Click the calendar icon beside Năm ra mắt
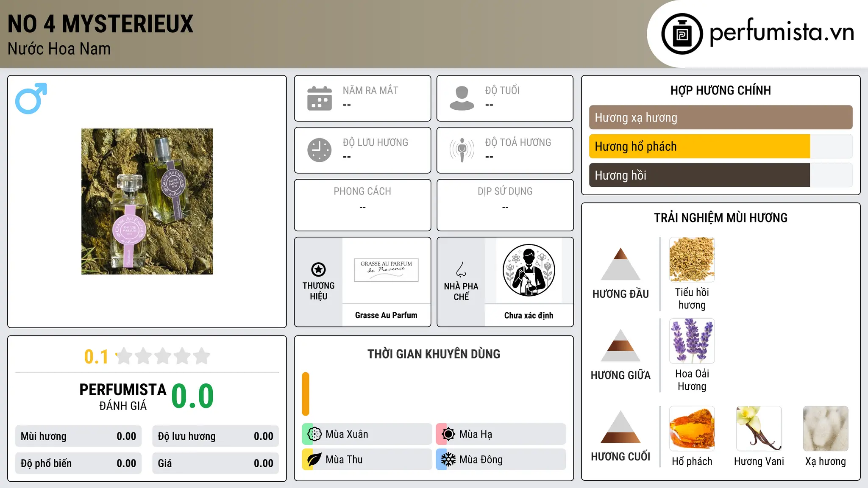This screenshot has width=868, height=488. coord(320,98)
